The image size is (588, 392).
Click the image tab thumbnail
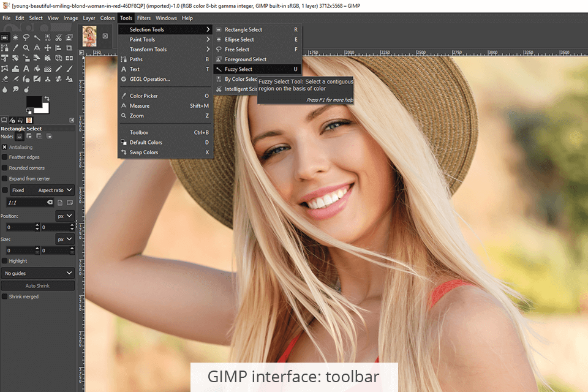89,36
